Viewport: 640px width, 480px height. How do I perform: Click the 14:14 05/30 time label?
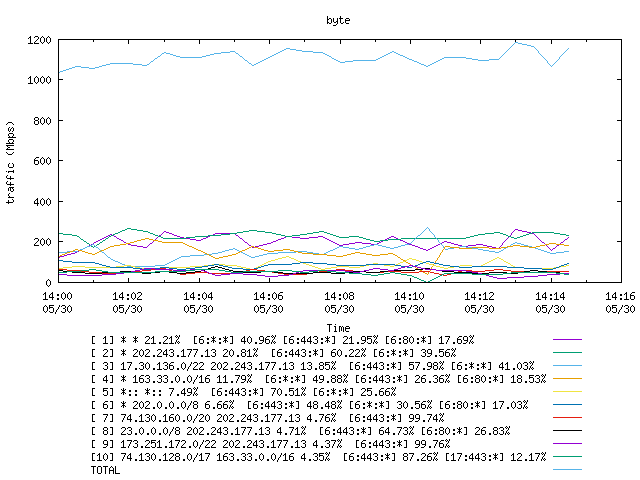[x=550, y=302]
